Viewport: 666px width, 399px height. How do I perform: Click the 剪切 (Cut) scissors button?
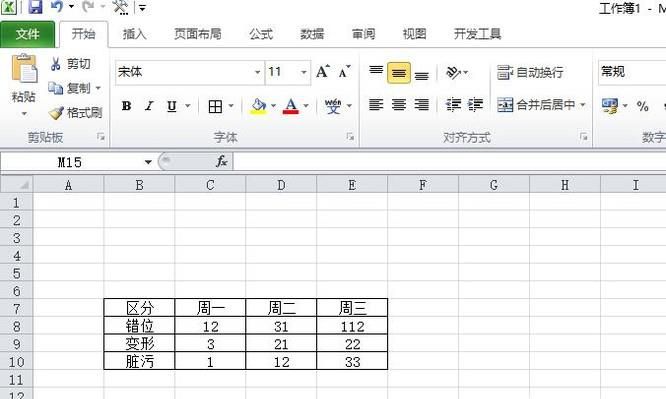coord(71,64)
